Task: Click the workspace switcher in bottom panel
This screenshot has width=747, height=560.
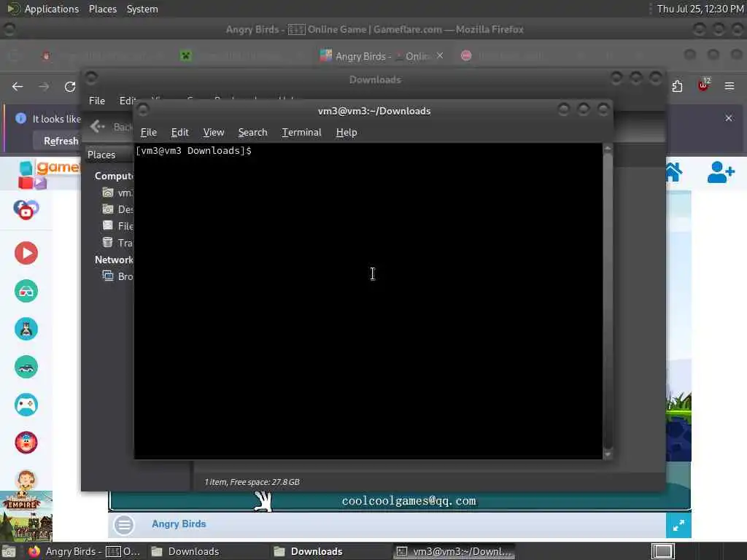Action: 662,551
